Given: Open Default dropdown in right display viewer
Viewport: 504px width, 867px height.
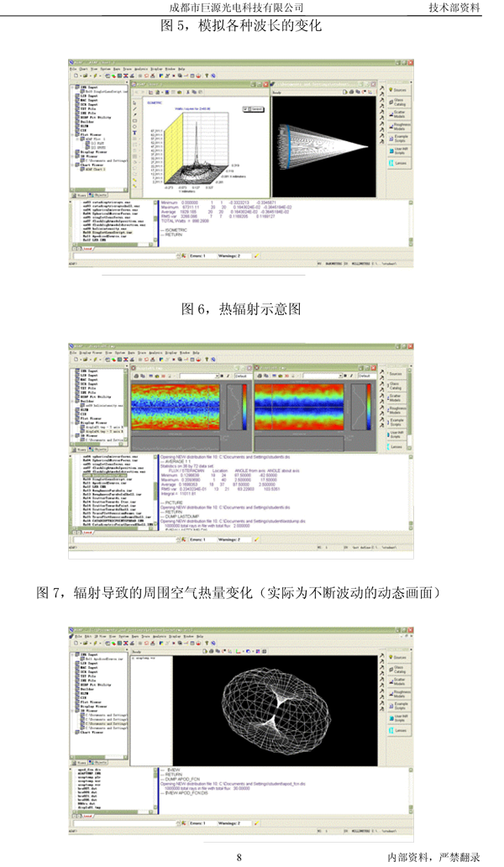Looking at the screenshot, I should coord(364,376).
